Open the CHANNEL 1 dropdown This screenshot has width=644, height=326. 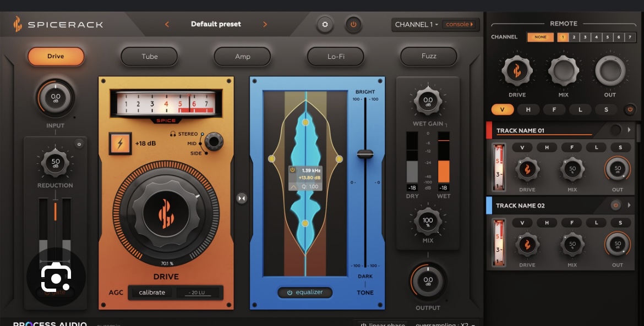[417, 25]
